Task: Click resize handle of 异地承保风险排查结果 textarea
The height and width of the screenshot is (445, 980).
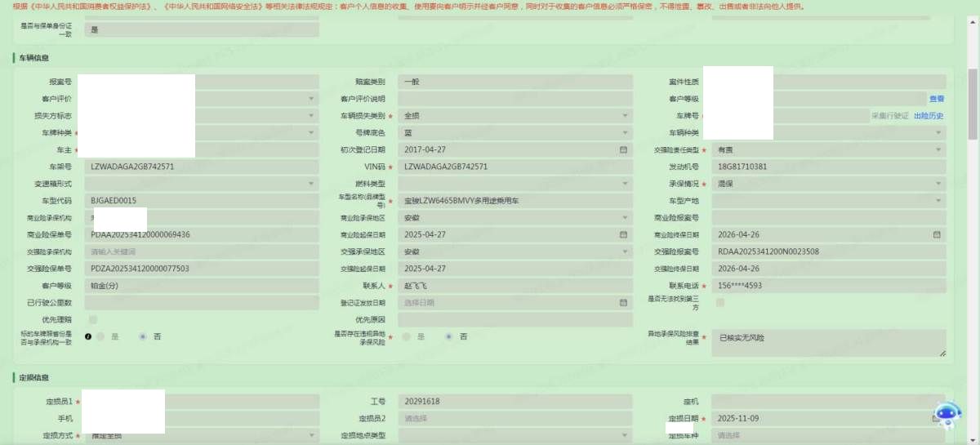Action: click(942, 353)
